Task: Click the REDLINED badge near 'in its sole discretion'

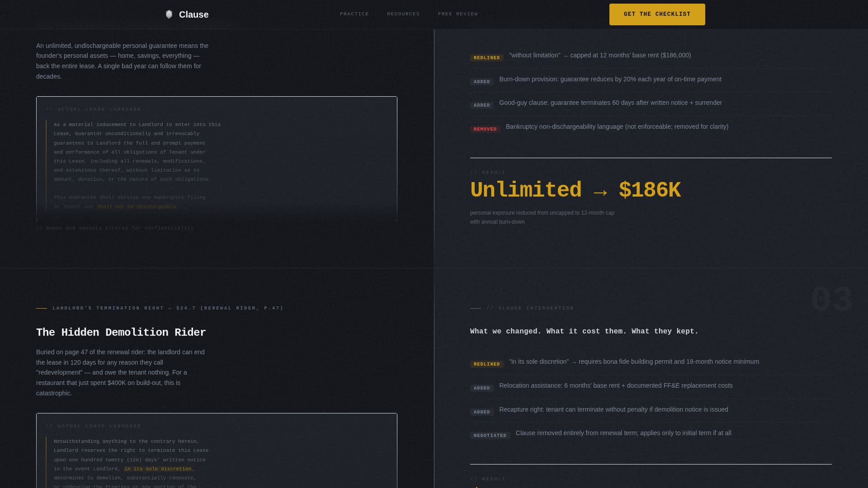Action: pyautogui.click(x=486, y=364)
